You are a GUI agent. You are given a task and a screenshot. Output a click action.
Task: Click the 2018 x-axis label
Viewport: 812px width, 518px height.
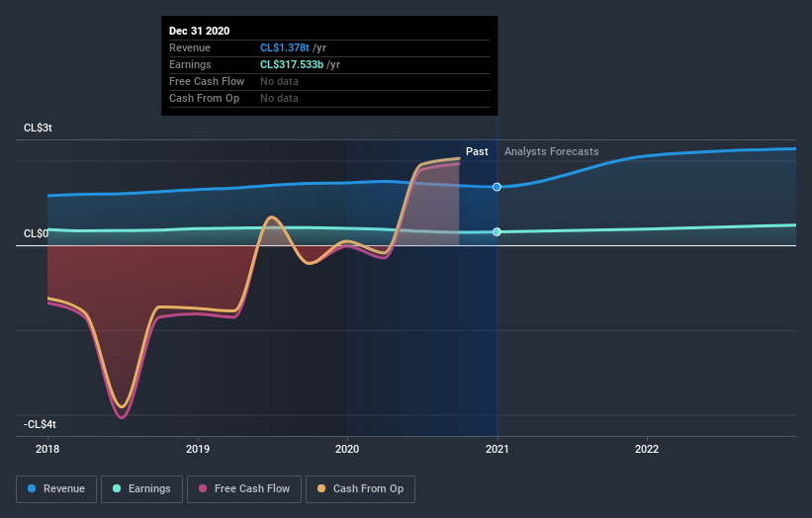click(47, 449)
